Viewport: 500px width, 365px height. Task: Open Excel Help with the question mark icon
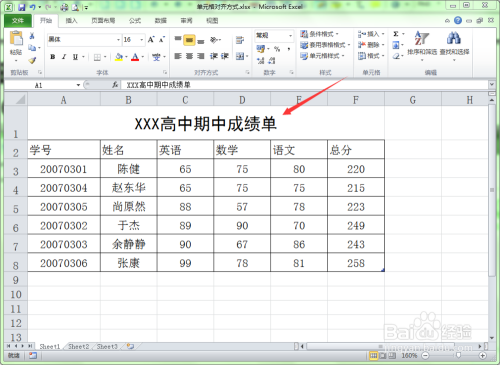point(458,21)
